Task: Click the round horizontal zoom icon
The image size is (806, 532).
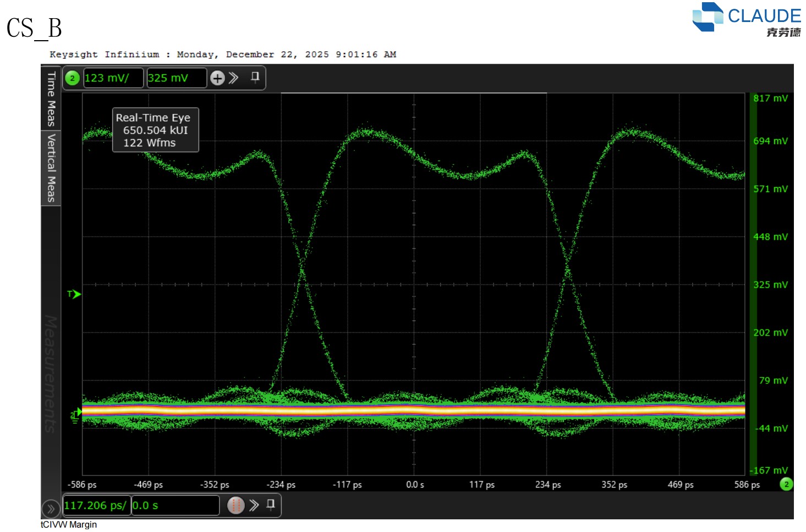Action: 235,505
